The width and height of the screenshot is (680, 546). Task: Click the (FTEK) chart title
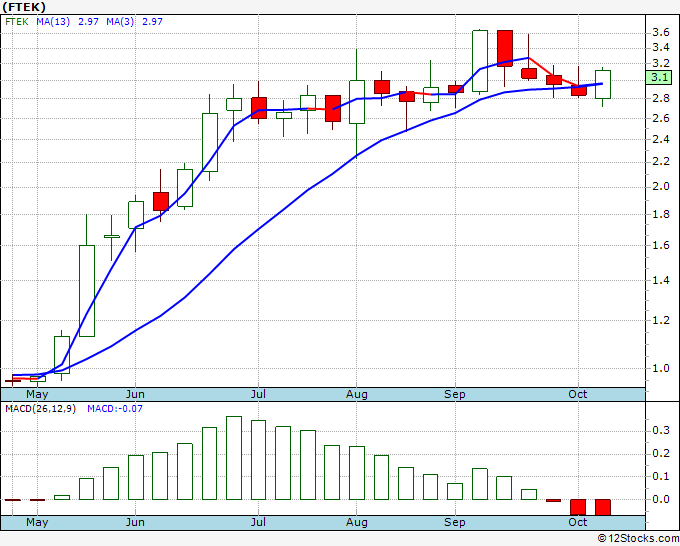(x=24, y=7)
